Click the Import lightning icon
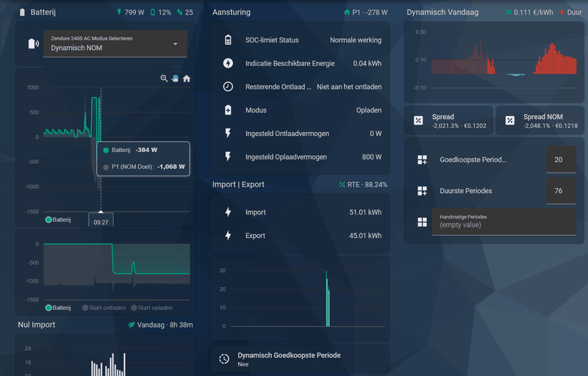The height and width of the screenshot is (376, 588). click(x=228, y=212)
